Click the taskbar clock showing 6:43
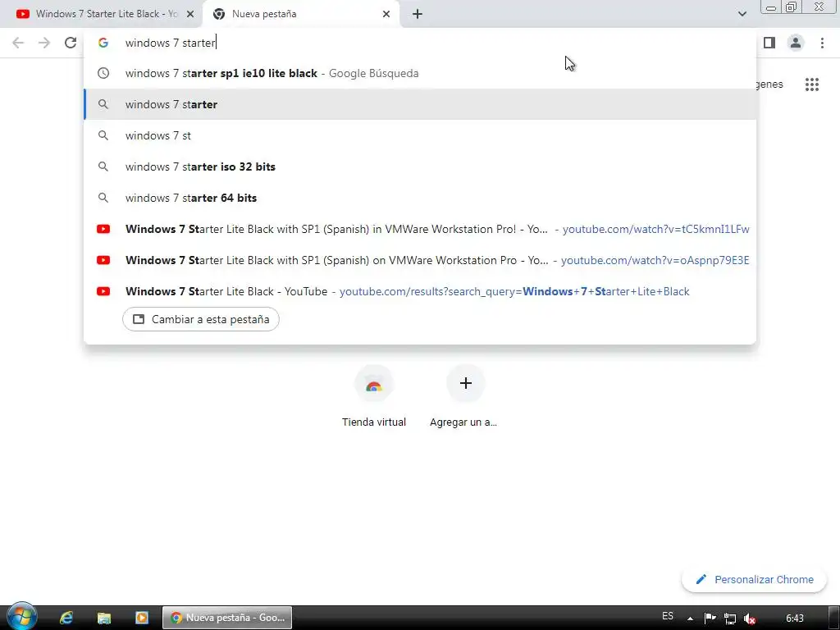The height and width of the screenshot is (630, 840). [x=794, y=619]
